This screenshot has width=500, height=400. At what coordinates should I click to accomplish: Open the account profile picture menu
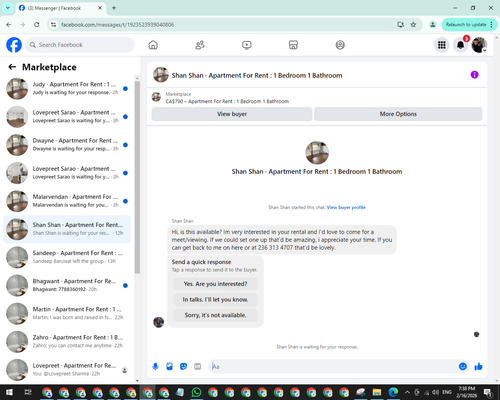pyautogui.click(x=479, y=45)
